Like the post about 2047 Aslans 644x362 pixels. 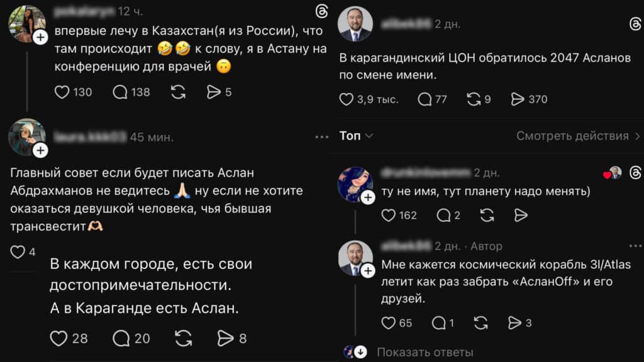(347, 99)
